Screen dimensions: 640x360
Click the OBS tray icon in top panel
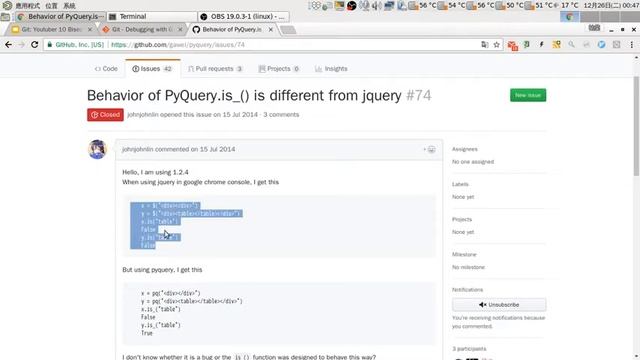click(351, 5)
